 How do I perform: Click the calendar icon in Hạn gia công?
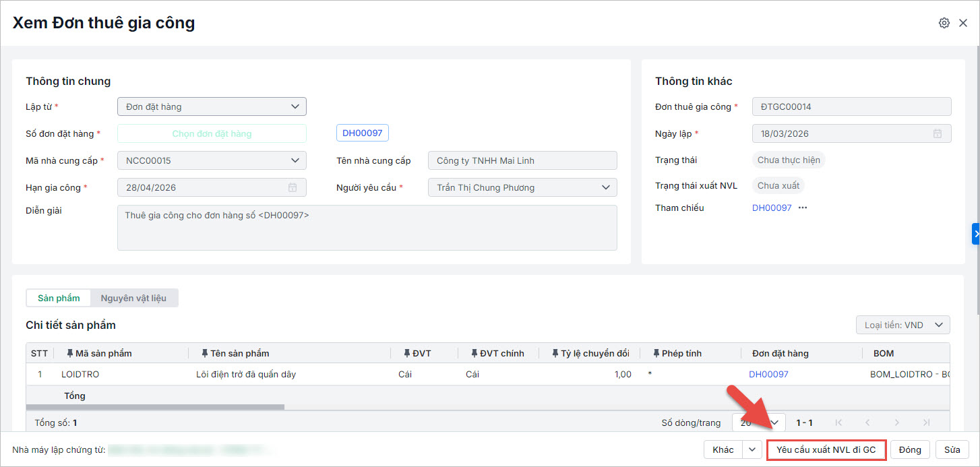(293, 187)
